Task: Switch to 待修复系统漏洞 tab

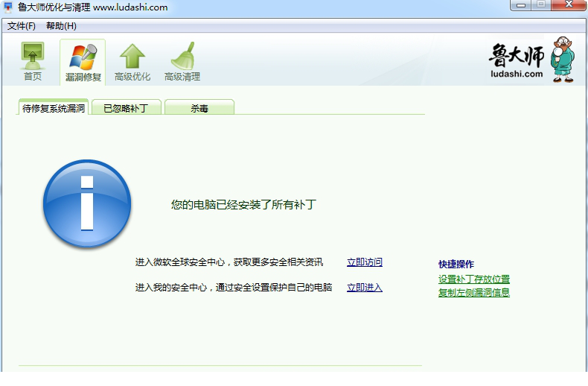Action: [54, 108]
